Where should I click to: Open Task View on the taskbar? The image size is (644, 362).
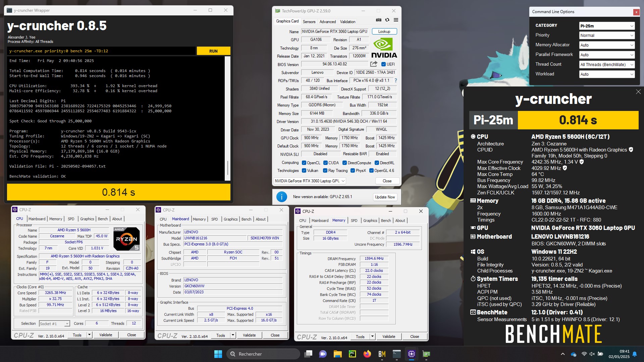[308, 354]
